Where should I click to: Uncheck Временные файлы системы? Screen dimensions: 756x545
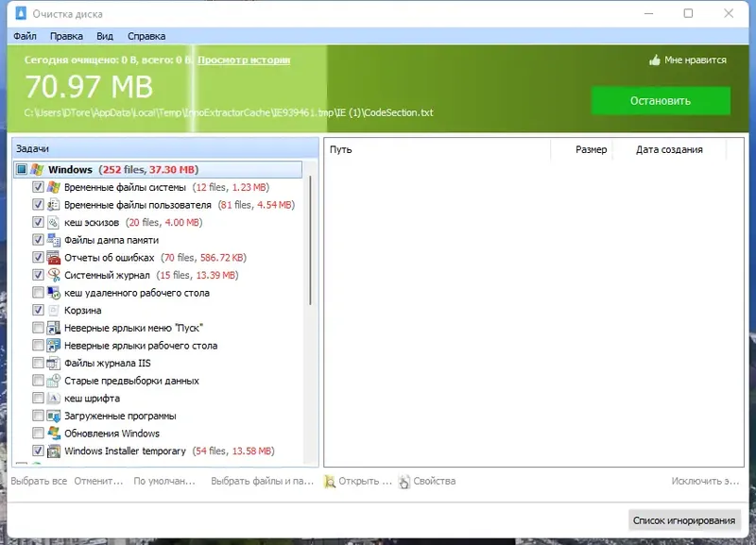(x=38, y=187)
